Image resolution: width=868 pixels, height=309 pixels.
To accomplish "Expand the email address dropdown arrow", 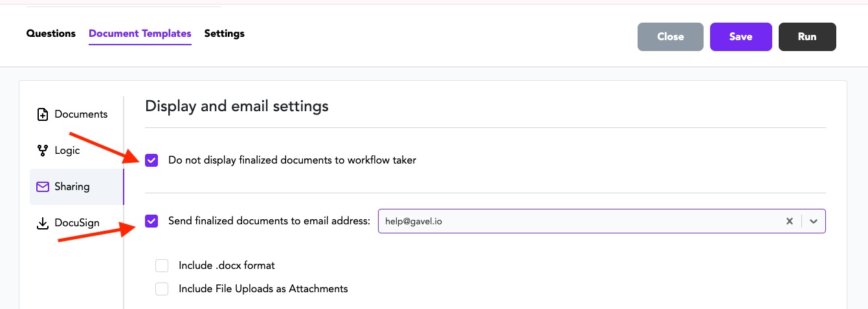I will pyautogui.click(x=814, y=221).
